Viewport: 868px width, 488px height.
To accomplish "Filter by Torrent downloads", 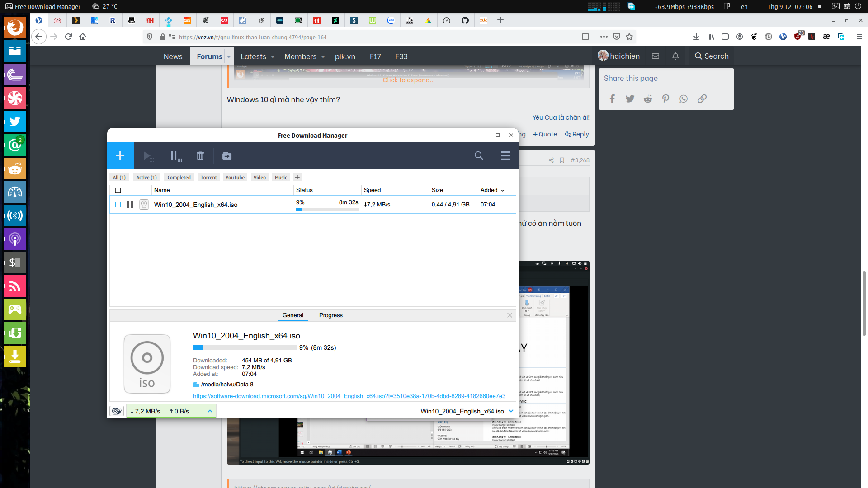I will pyautogui.click(x=209, y=178).
